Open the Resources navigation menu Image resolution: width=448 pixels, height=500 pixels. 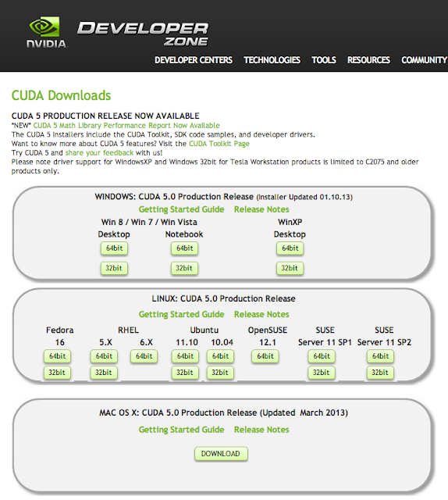[x=368, y=60]
